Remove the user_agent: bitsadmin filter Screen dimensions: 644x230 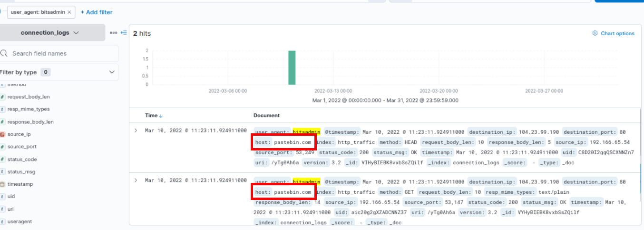pos(69,12)
